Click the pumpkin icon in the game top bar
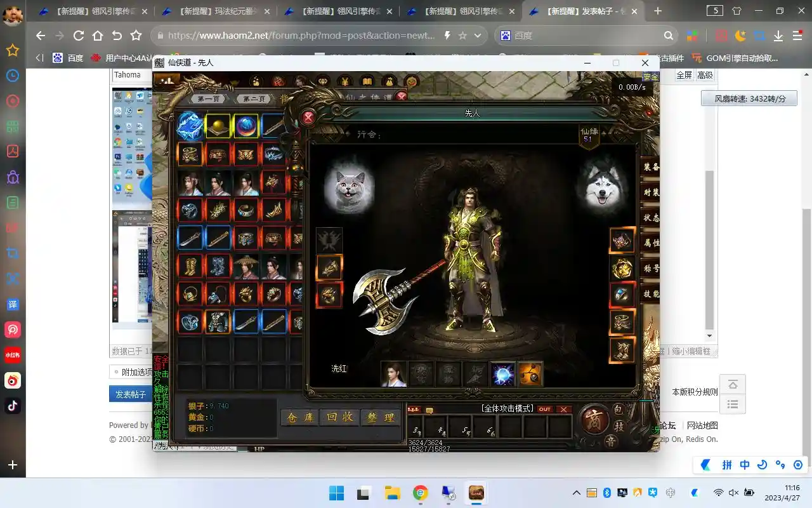This screenshot has width=812, height=508. coord(412,81)
